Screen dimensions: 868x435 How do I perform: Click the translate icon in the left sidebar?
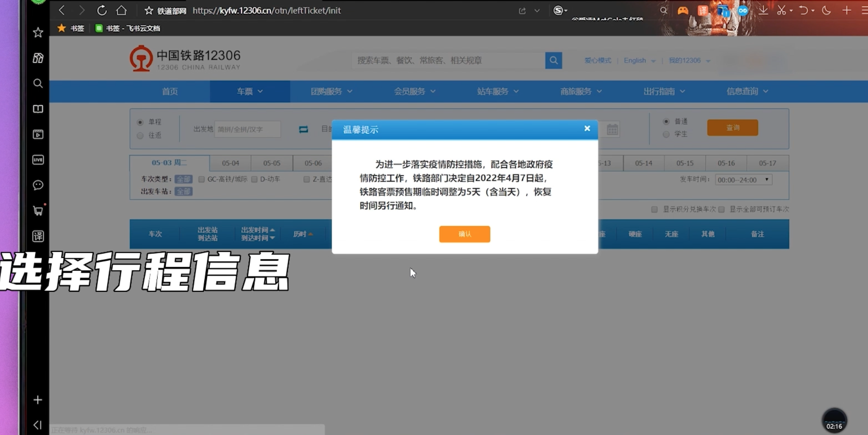[x=38, y=236]
